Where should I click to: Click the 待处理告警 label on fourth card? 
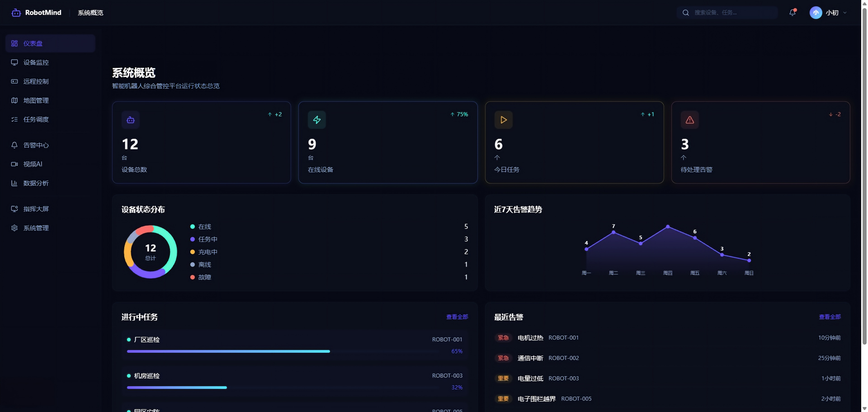pyautogui.click(x=697, y=170)
